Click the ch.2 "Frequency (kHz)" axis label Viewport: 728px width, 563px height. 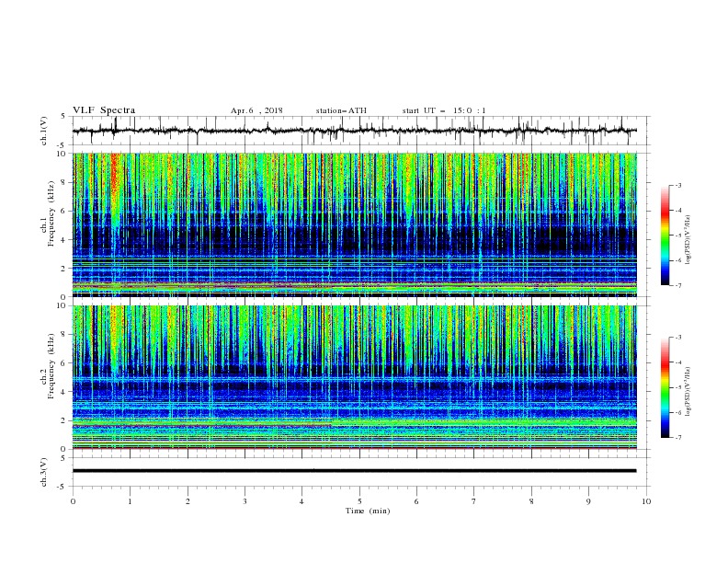click(51, 366)
